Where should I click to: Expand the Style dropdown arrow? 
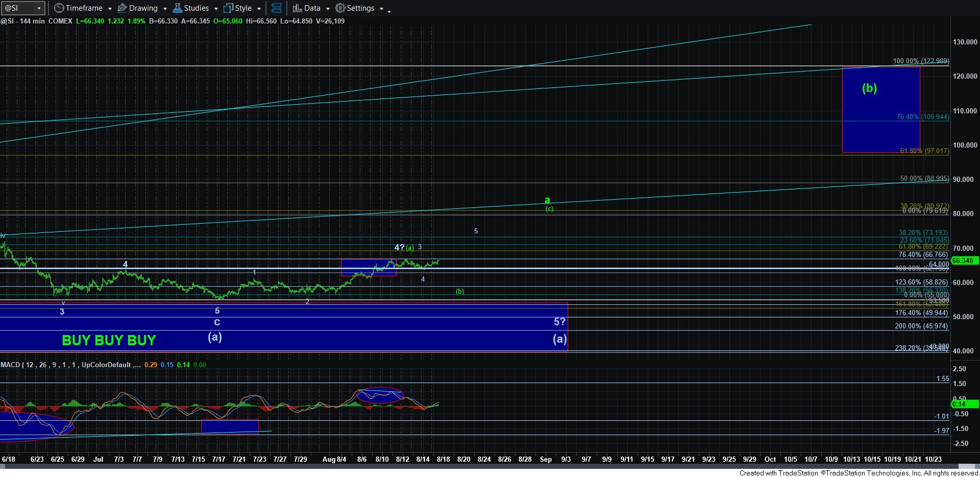(259, 9)
